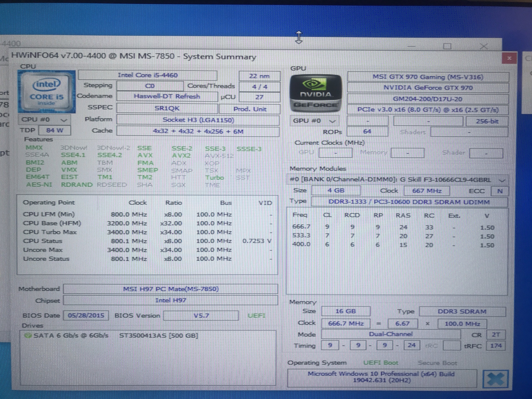Maximize the background HWiNFO window
This screenshot has width=532, height=399.
[447, 46]
